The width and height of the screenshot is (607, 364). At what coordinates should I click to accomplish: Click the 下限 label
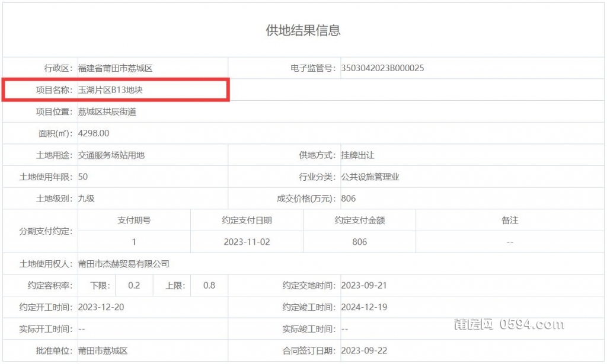coord(100,286)
